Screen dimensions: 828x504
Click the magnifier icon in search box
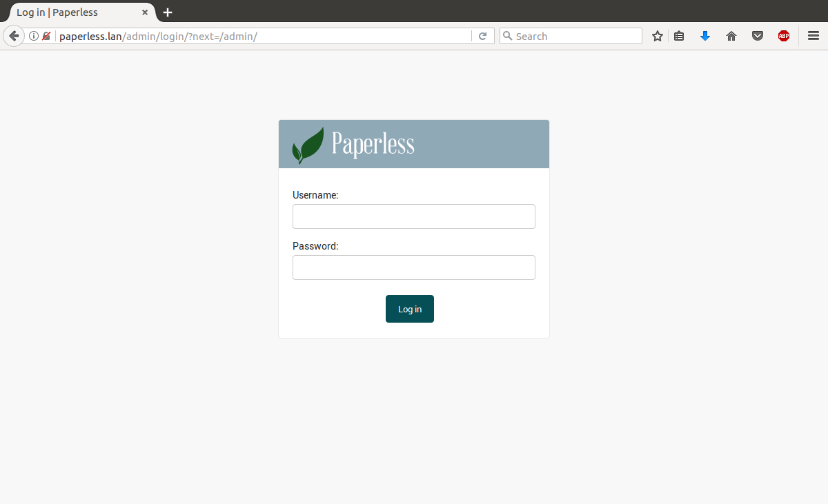click(507, 36)
